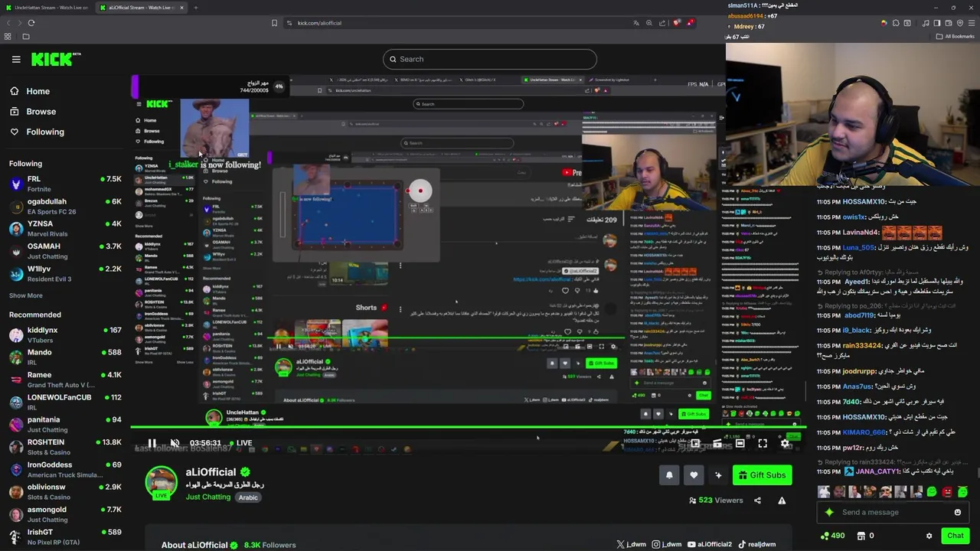Click the sparkle subscribe button
The height and width of the screenshot is (551, 980).
click(718, 475)
